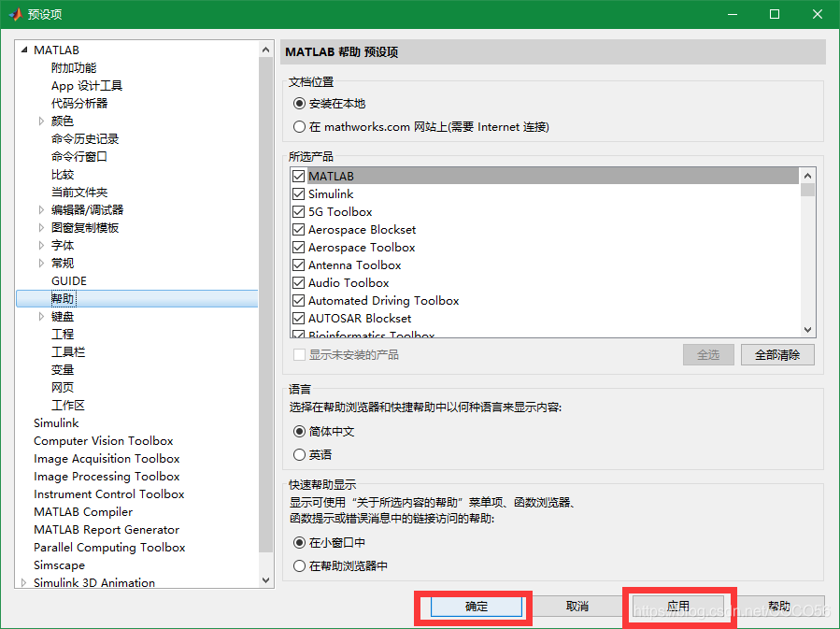Expand the 字体 tree node

[41, 246]
